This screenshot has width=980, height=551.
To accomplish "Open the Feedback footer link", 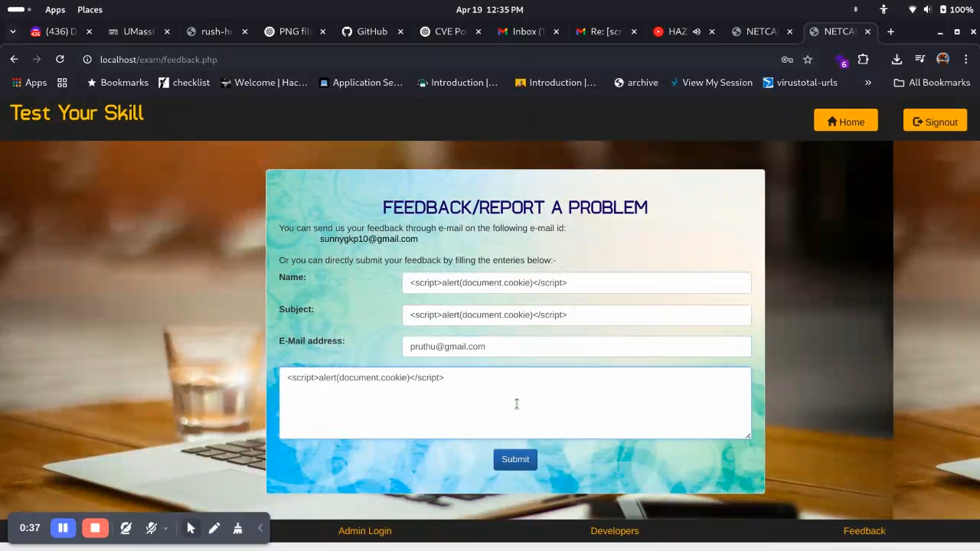I will point(864,530).
